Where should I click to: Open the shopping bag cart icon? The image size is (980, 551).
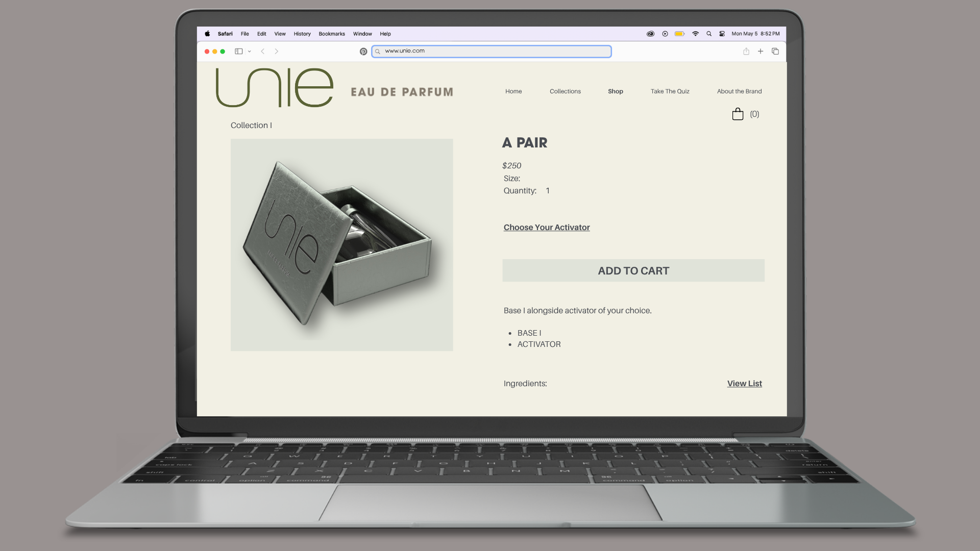point(738,114)
